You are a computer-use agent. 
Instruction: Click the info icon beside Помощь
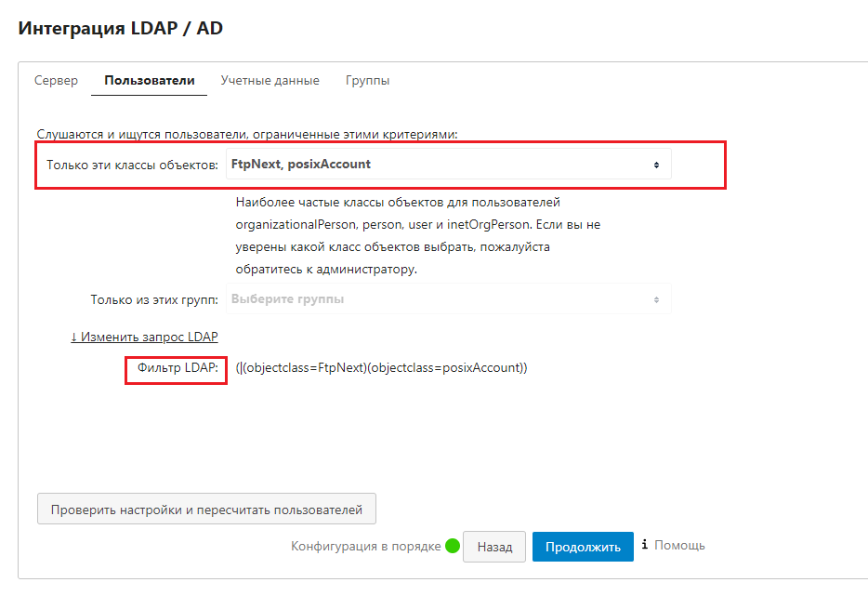[x=644, y=546]
